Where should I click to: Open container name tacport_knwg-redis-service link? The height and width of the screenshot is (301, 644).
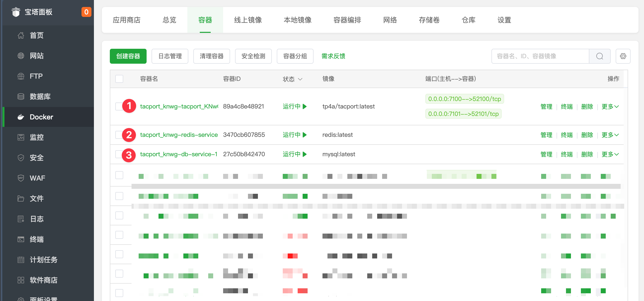[179, 135]
